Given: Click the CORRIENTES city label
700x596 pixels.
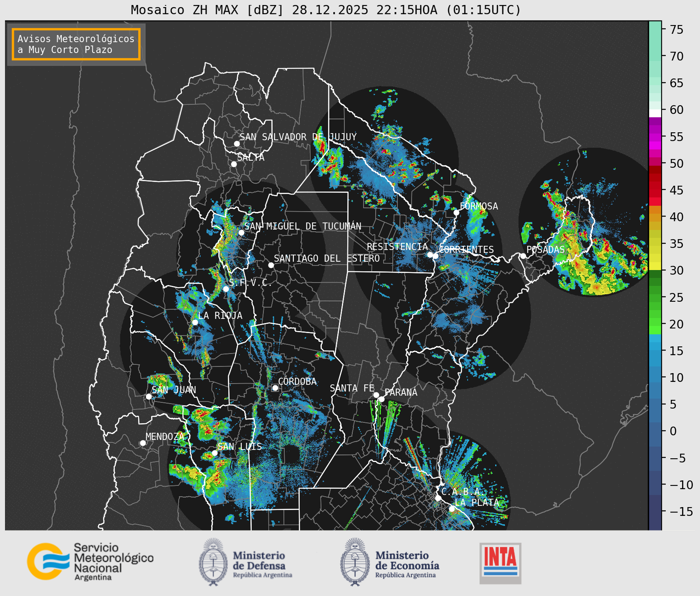Looking at the screenshot, I should click(x=466, y=250).
